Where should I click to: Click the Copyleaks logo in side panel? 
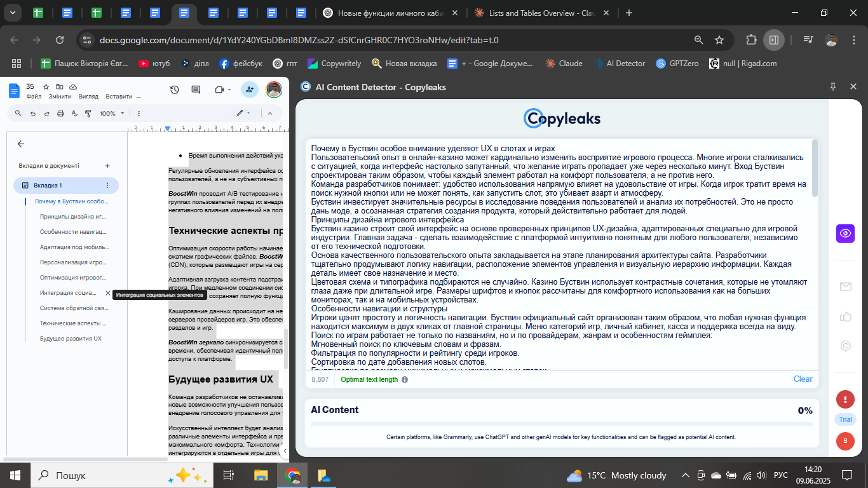click(562, 118)
